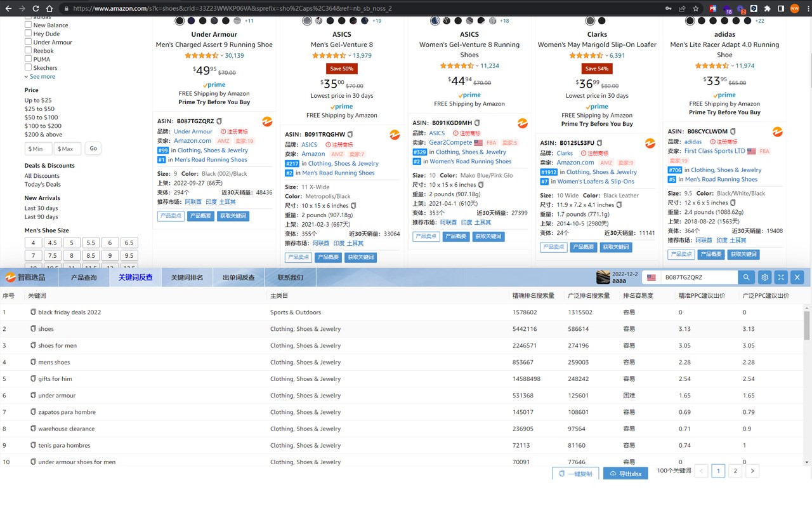Screen dimensions: 812x508
Task: Switch to 关键词排名 tab
Action: pos(187,277)
